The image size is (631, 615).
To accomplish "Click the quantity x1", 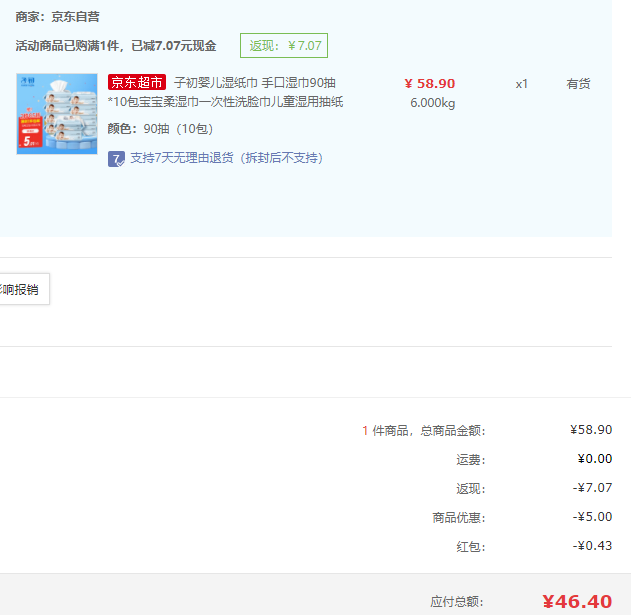I will (x=522, y=84).
